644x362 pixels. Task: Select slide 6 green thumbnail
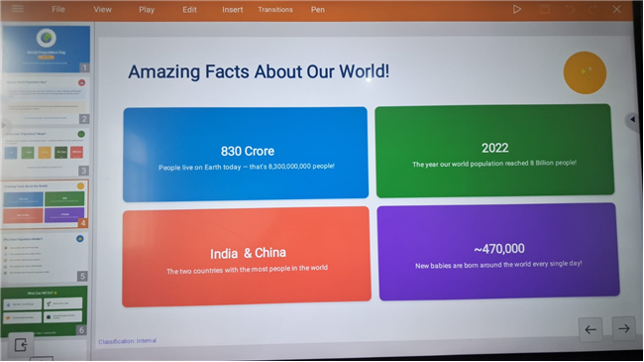tap(45, 311)
